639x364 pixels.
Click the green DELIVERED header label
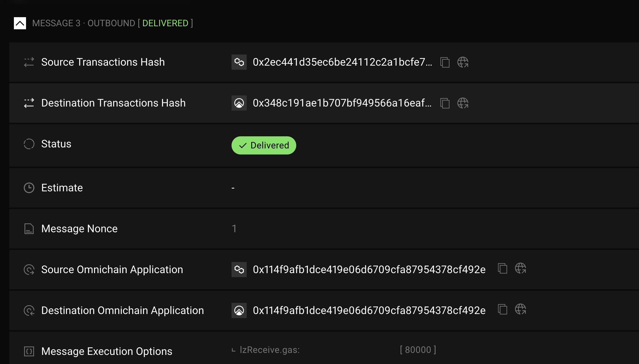[x=165, y=23]
